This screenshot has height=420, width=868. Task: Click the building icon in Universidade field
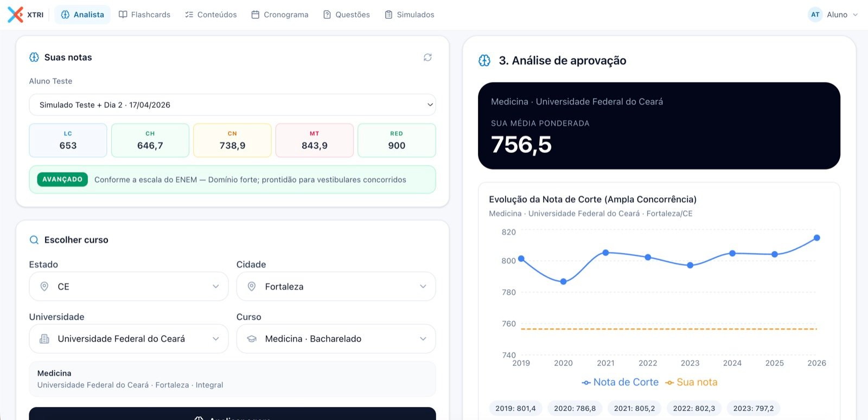[x=44, y=339]
